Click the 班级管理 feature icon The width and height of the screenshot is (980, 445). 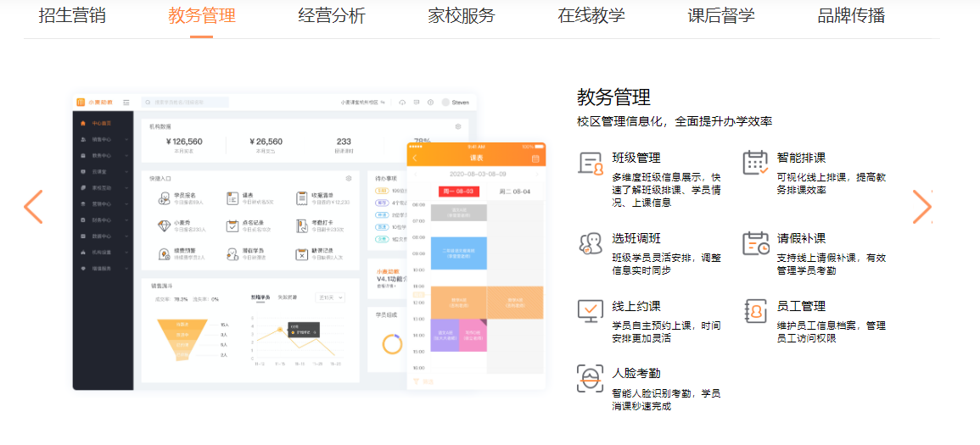point(591,164)
